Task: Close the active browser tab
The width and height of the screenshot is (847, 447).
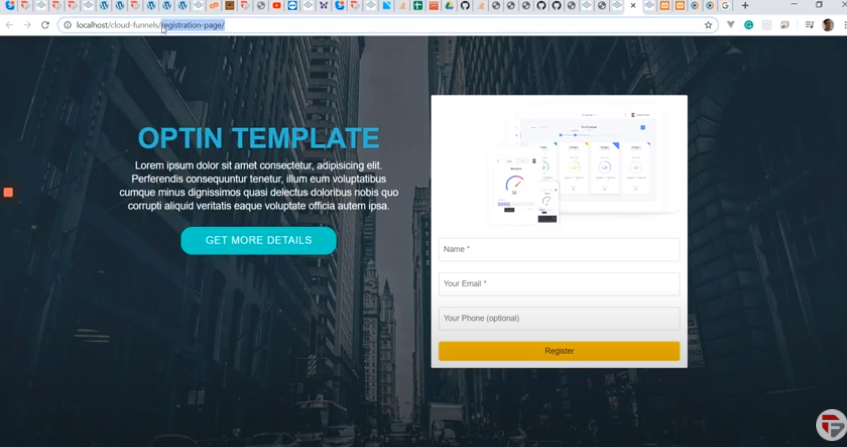Action: 633,6
